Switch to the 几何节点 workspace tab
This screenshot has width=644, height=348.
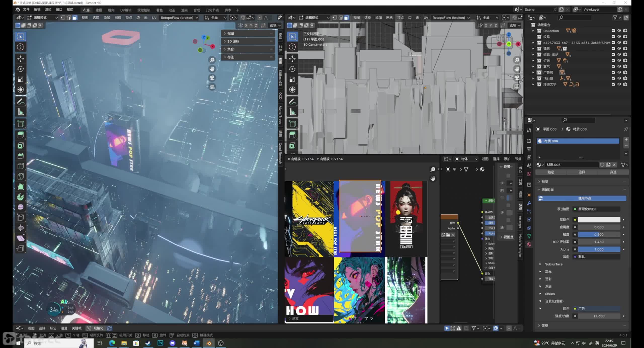(x=212, y=10)
